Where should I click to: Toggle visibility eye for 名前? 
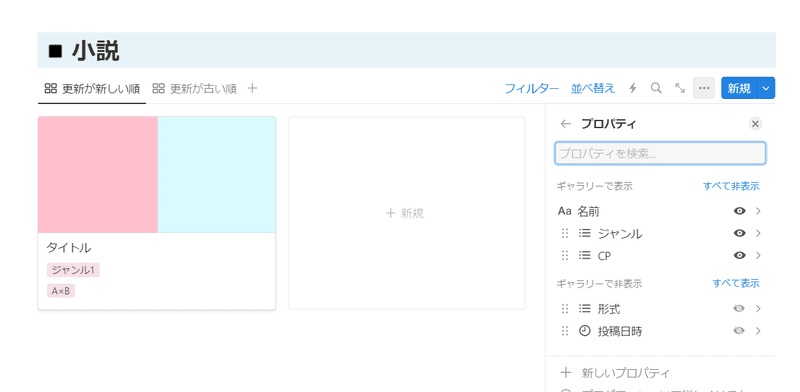tap(739, 211)
